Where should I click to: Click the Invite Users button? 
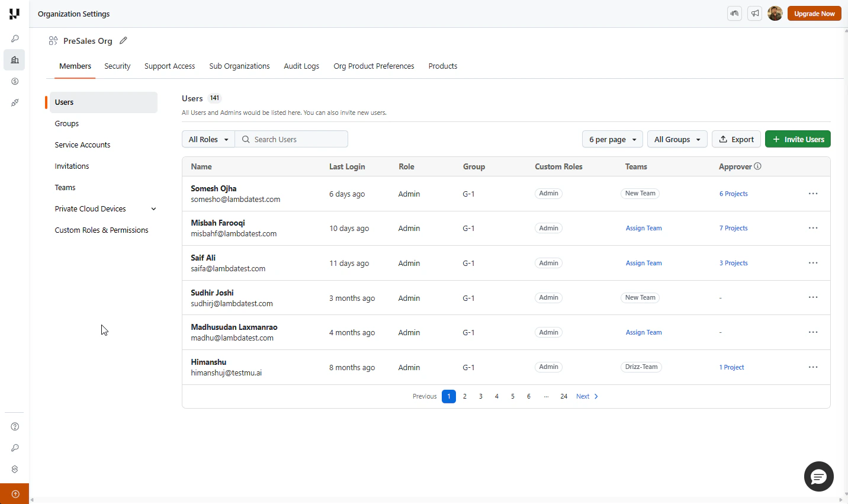[798, 139]
